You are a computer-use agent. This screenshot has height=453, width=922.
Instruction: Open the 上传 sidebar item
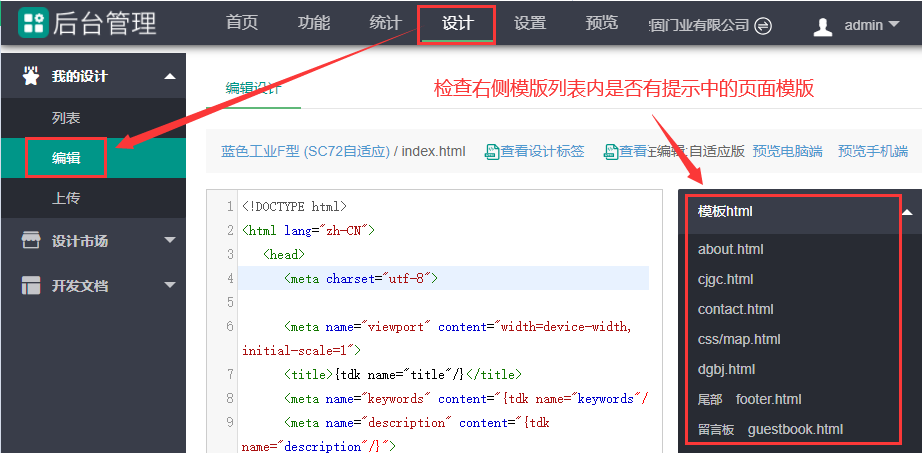pos(66,198)
